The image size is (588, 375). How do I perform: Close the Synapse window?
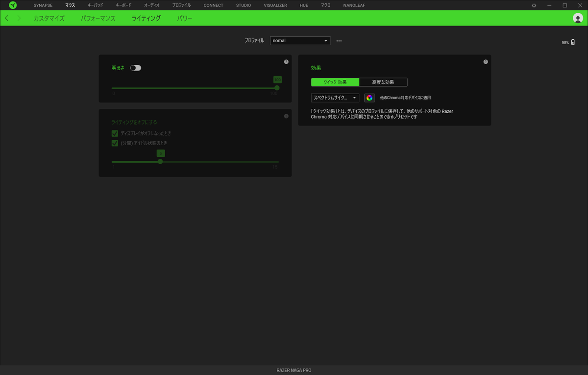[580, 5]
